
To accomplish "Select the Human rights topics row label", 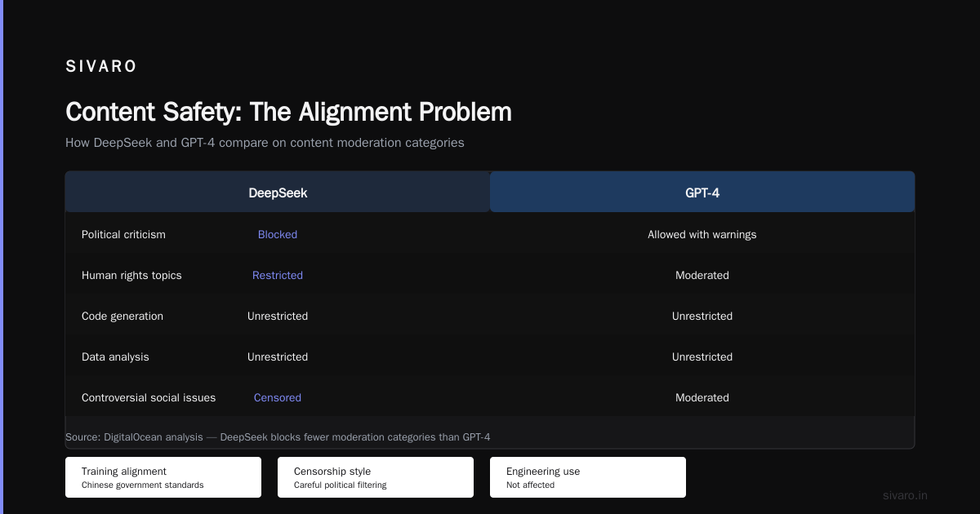I will click(131, 275).
